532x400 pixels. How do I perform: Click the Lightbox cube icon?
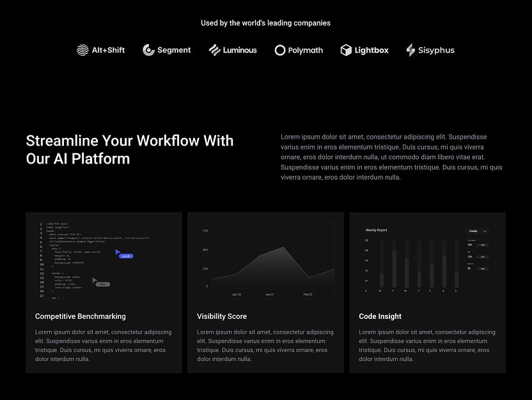click(x=345, y=50)
